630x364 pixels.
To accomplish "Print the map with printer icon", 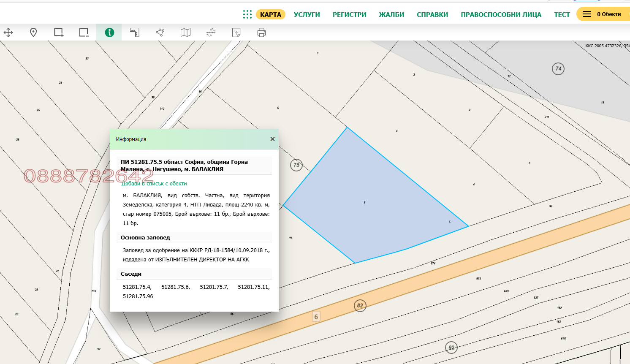I will point(261,33).
